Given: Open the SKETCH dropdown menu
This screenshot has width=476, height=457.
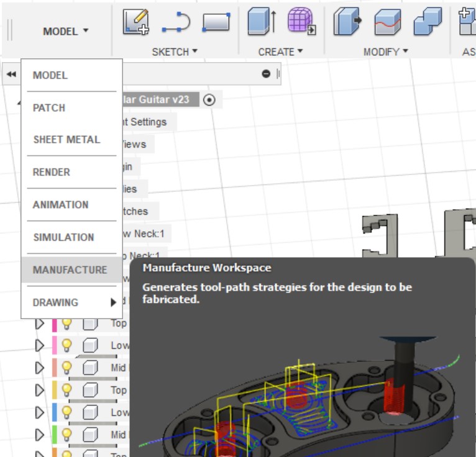Looking at the screenshot, I should (175, 52).
